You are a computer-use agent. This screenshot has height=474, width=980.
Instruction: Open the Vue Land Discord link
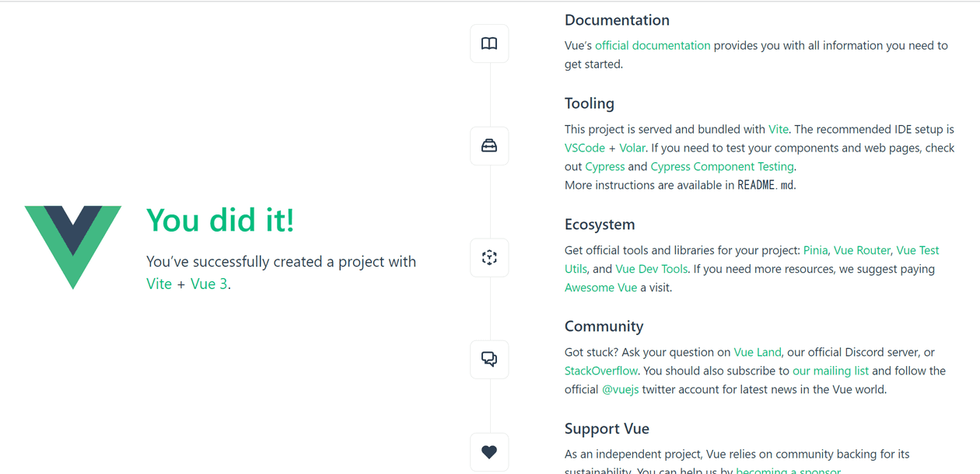757,352
